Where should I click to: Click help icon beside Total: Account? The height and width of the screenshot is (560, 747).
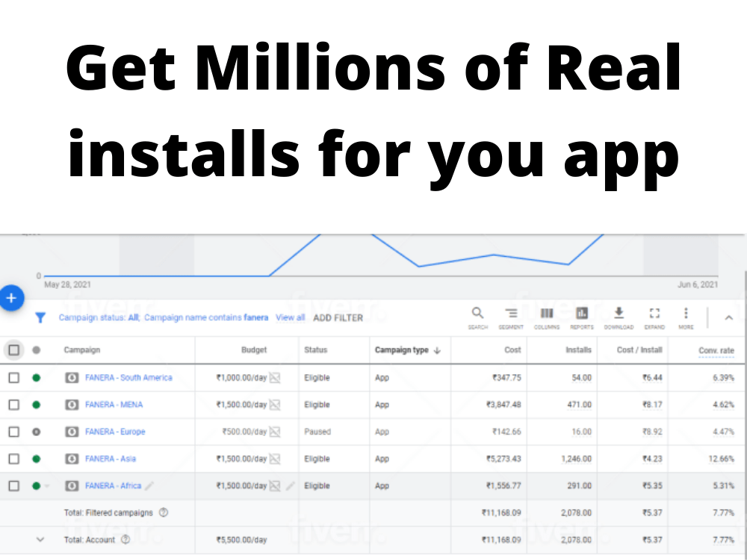(125, 540)
